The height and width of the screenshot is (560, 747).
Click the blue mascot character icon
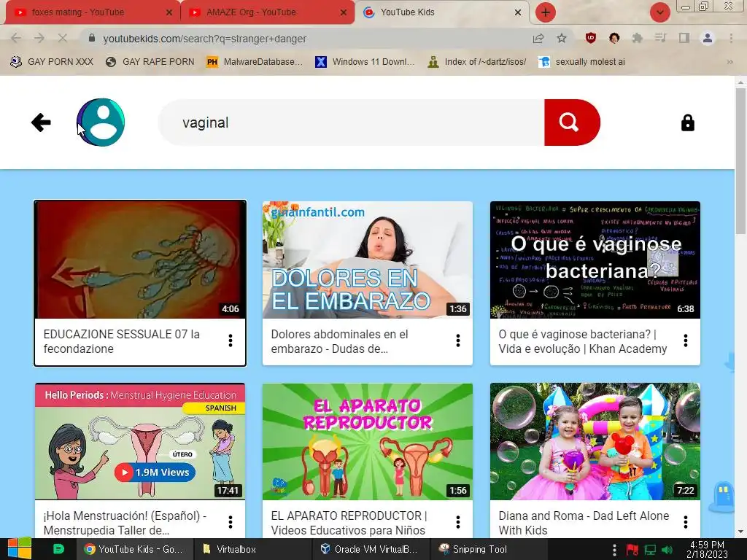pos(723,496)
